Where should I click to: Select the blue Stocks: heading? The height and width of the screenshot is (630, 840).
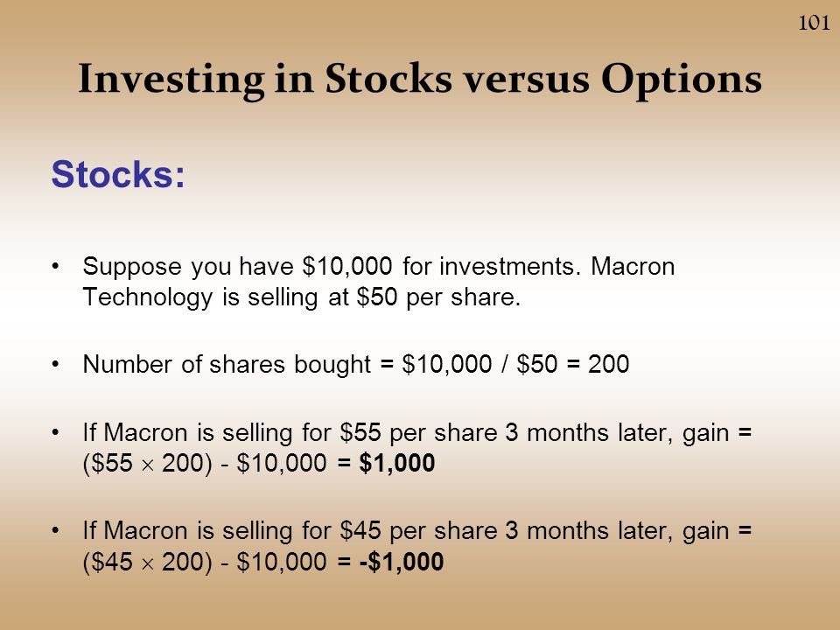click(x=118, y=175)
